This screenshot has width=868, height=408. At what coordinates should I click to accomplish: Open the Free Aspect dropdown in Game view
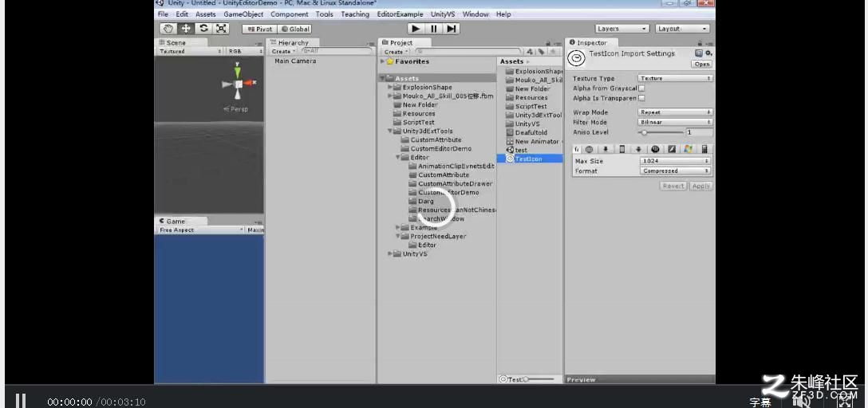click(x=201, y=230)
